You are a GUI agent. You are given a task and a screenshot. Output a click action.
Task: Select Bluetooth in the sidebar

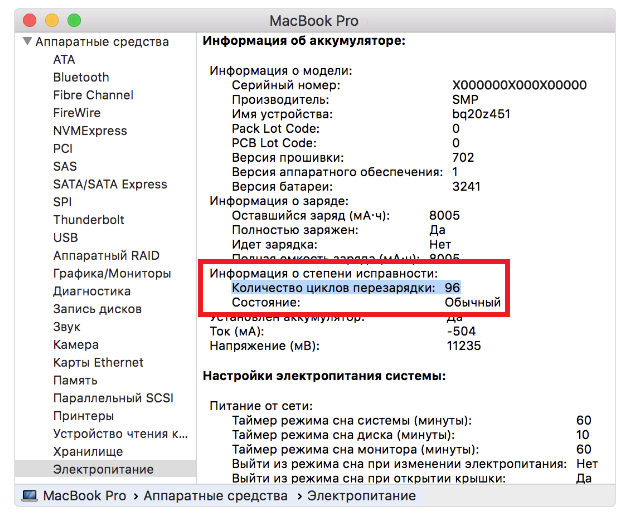(x=81, y=77)
